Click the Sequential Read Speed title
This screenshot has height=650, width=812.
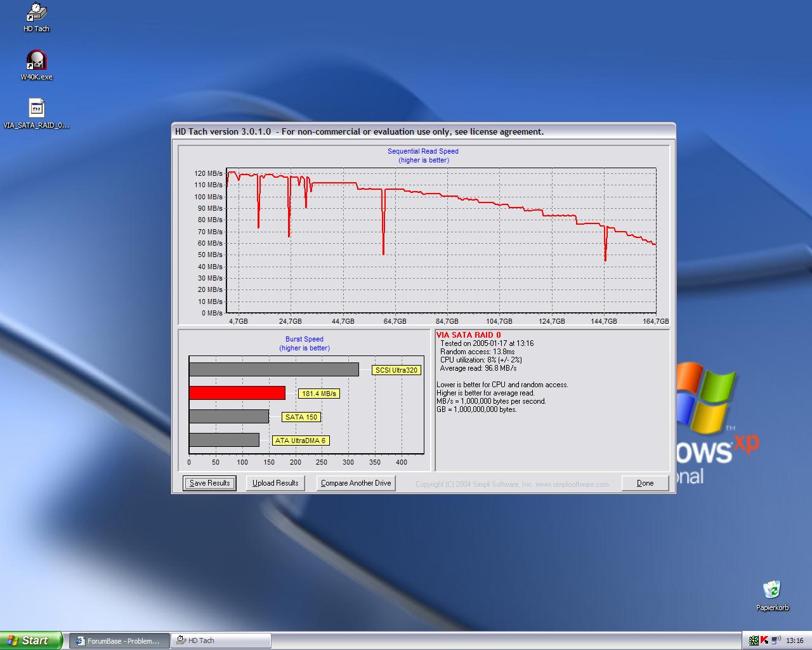(423, 151)
